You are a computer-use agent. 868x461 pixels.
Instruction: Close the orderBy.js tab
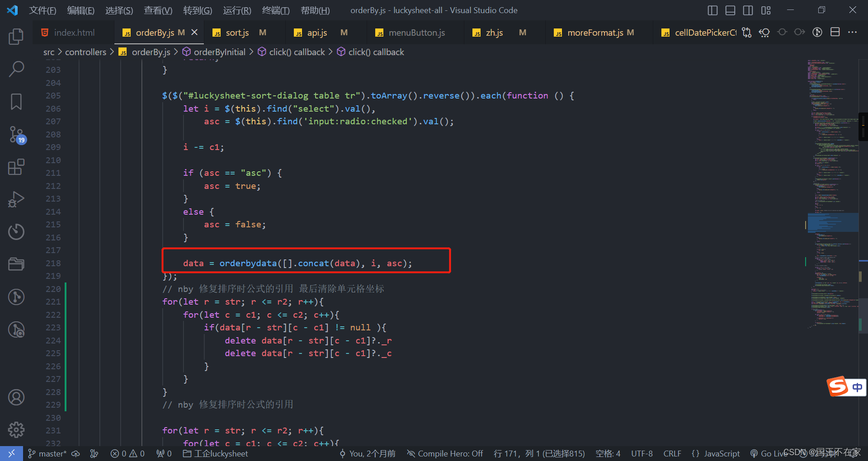coord(194,32)
